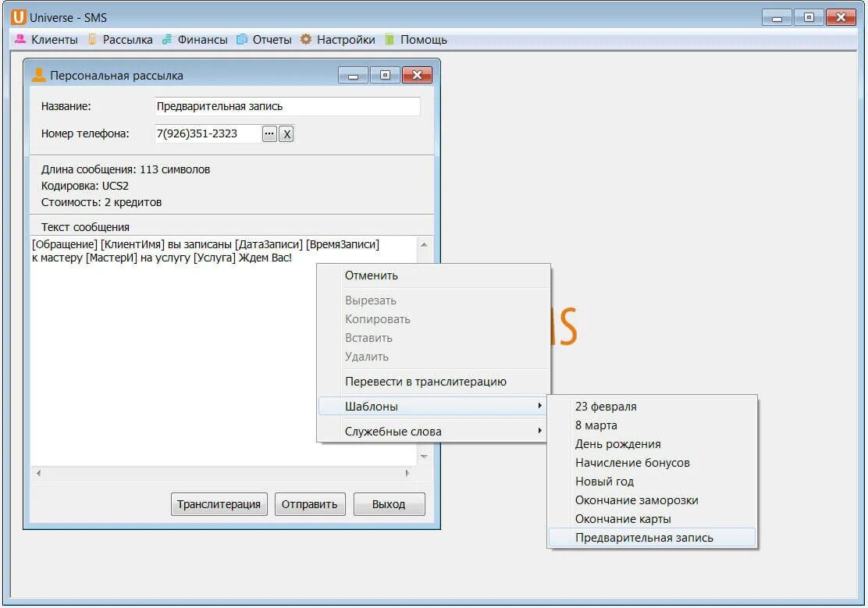The height and width of the screenshot is (608, 868).
Task: Open phone picker with the ellipsis button
Action: 269,133
